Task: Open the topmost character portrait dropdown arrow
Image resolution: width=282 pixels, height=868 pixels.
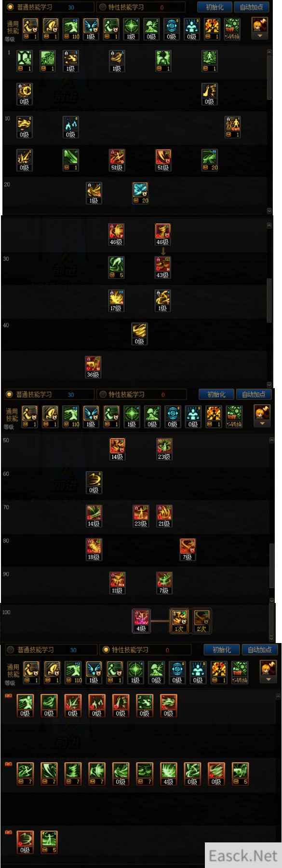Action: pyautogui.click(x=260, y=36)
